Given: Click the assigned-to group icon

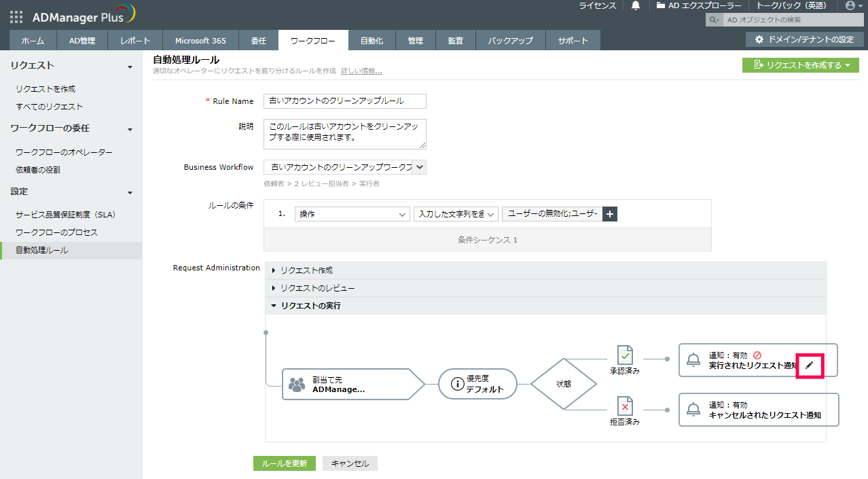Looking at the screenshot, I should (297, 385).
